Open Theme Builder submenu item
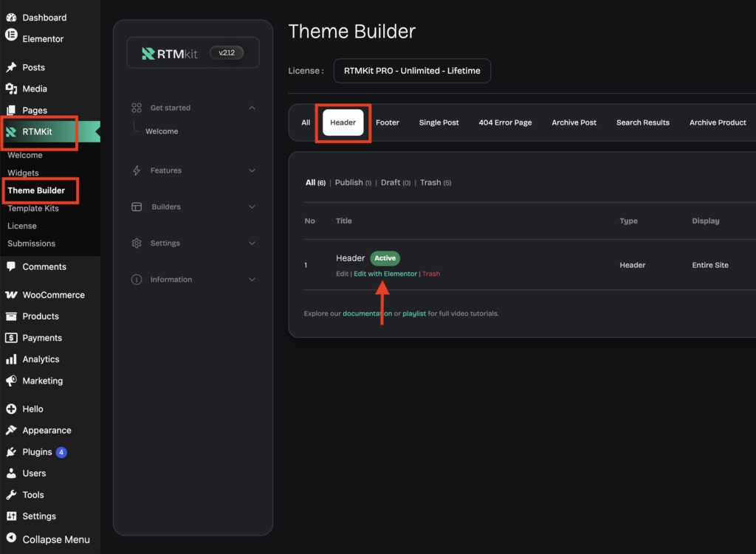Image resolution: width=756 pixels, height=554 pixels. click(x=36, y=190)
